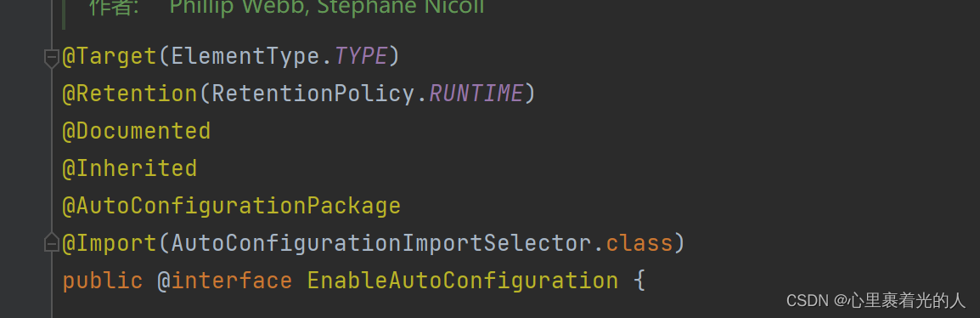
Task: Collapse the fold marker beside @Target
Action: [x=51, y=58]
